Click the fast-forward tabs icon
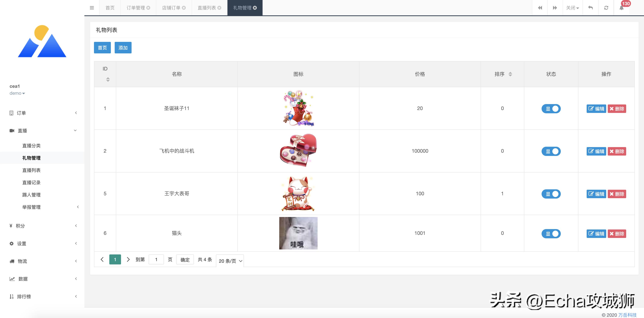Screen dimensions: 644x318 pos(555,7)
